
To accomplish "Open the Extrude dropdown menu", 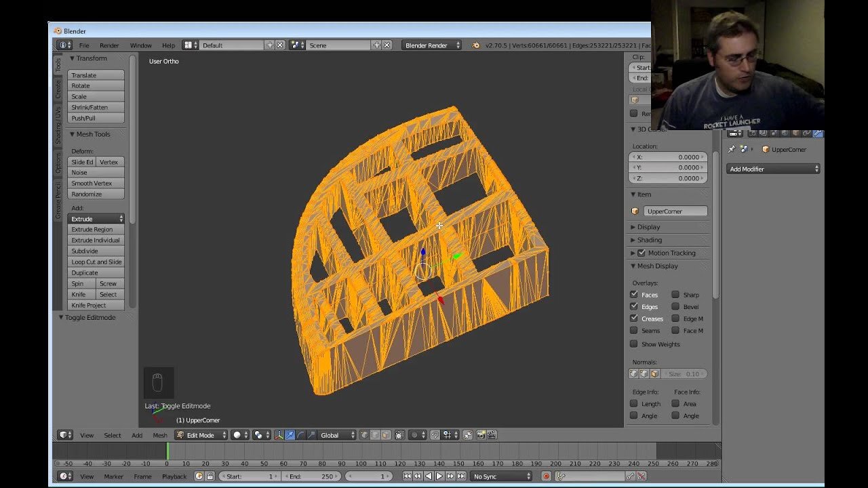I will [x=96, y=219].
